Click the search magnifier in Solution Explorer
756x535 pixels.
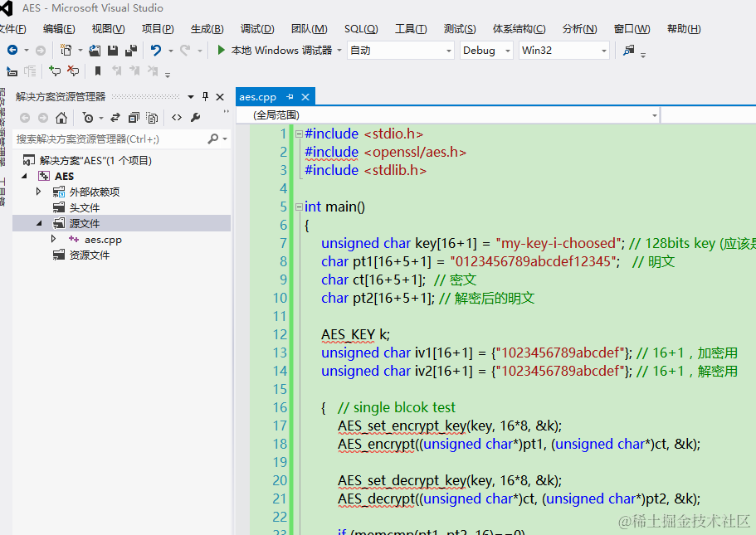(x=212, y=139)
